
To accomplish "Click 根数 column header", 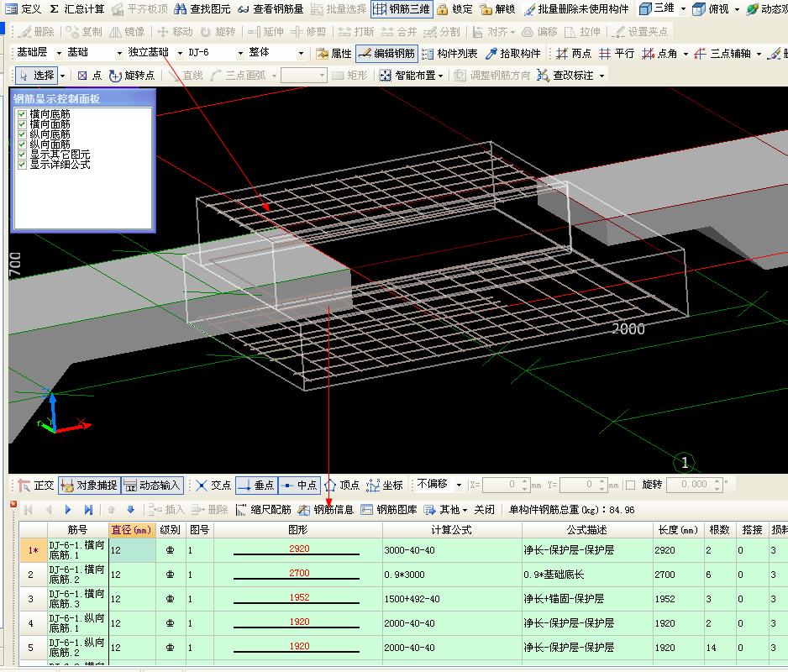I will 719,530.
